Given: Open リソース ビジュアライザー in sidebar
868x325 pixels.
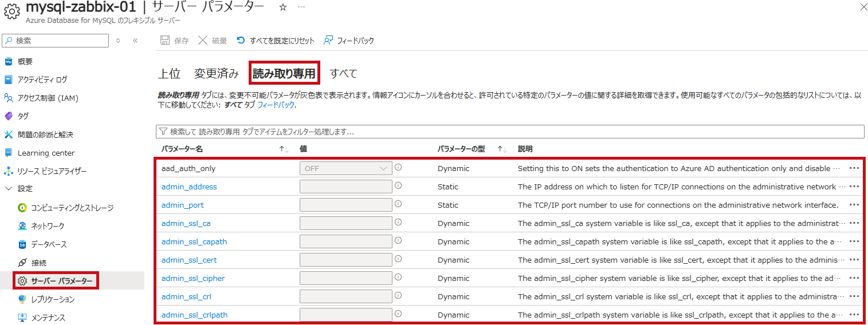Looking at the screenshot, I should pyautogui.click(x=52, y=171).
